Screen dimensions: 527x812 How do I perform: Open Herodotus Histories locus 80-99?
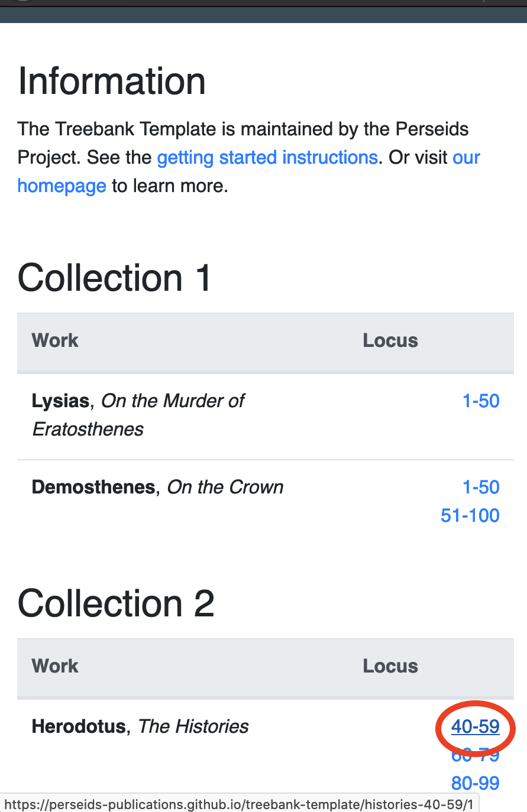475,784
